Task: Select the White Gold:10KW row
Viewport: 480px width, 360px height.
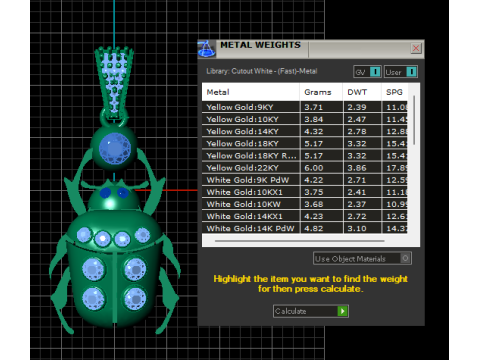Action: tap(305, 204)
